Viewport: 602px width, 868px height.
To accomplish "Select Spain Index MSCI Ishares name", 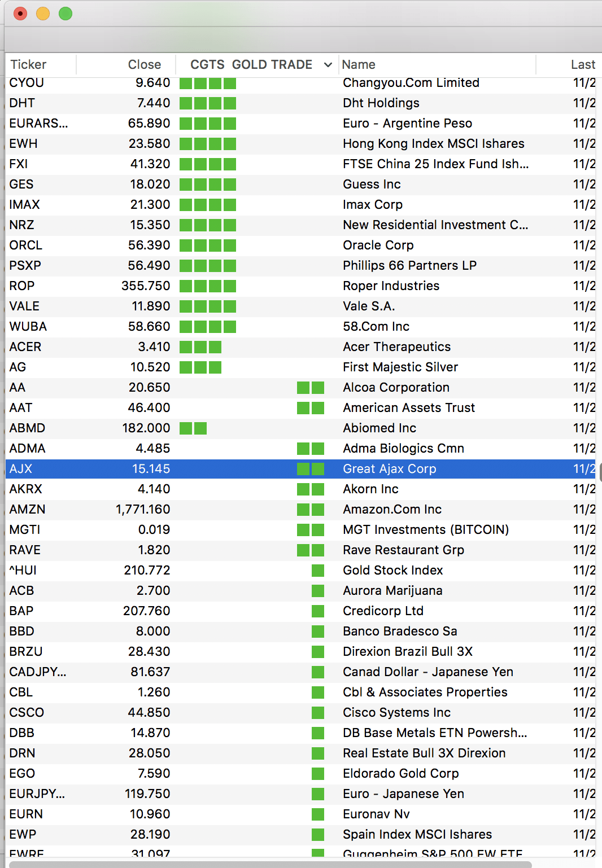I will (x=417, y=835).
